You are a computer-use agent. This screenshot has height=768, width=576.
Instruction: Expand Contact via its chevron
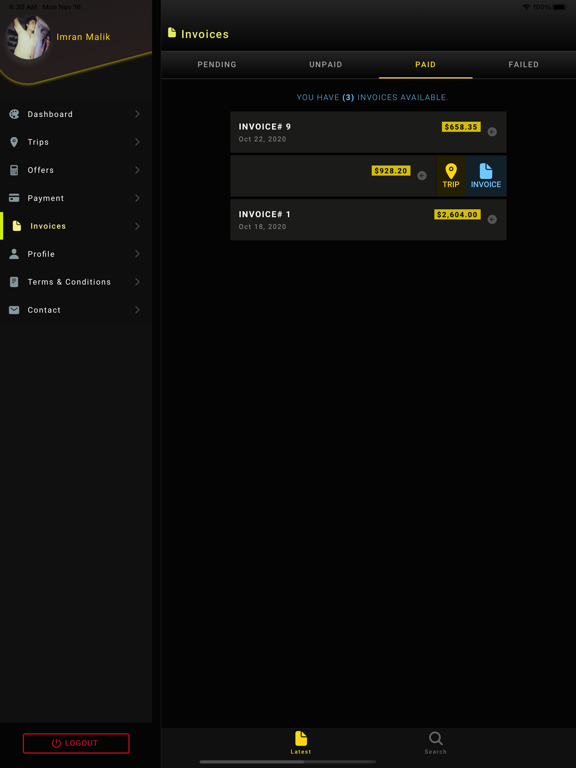tap(138, 310)
